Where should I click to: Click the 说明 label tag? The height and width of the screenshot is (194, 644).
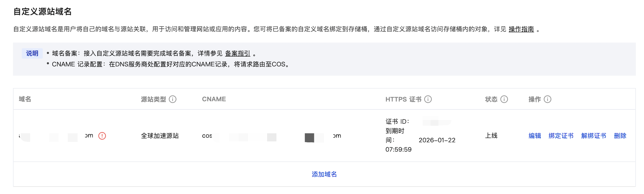(x=32, y=53)
